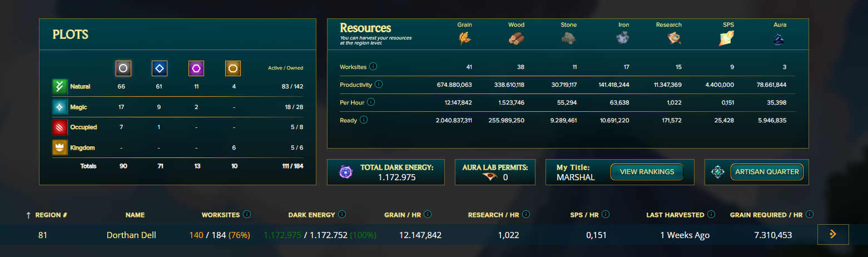Open the View Rankings button
This screenshot has height=257, width=868.
647,172
